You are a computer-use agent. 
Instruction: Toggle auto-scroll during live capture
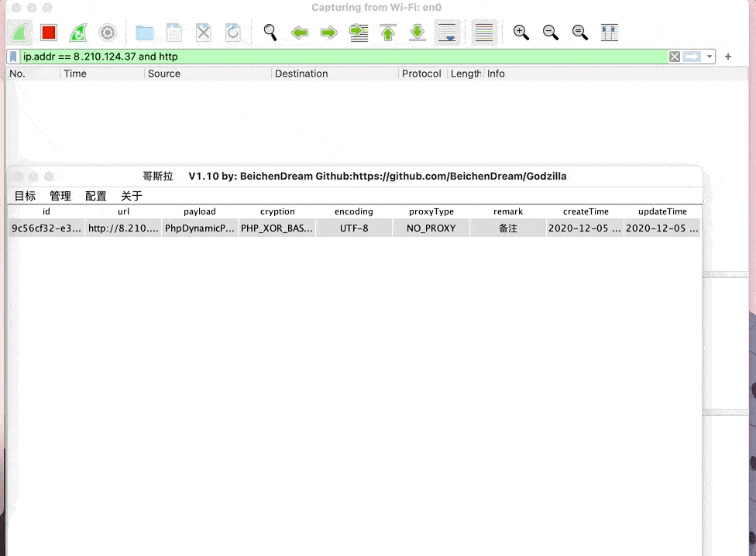click(447, 33)
